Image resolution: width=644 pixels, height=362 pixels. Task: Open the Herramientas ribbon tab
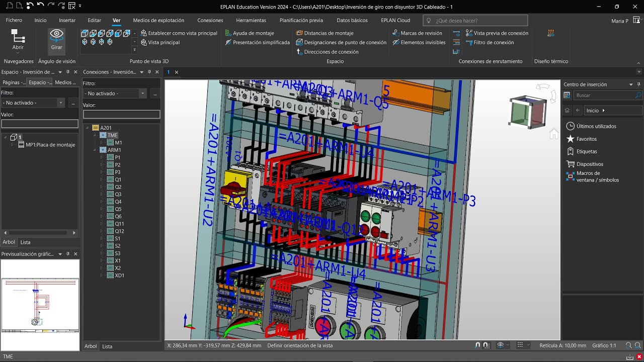pos(251,21)
